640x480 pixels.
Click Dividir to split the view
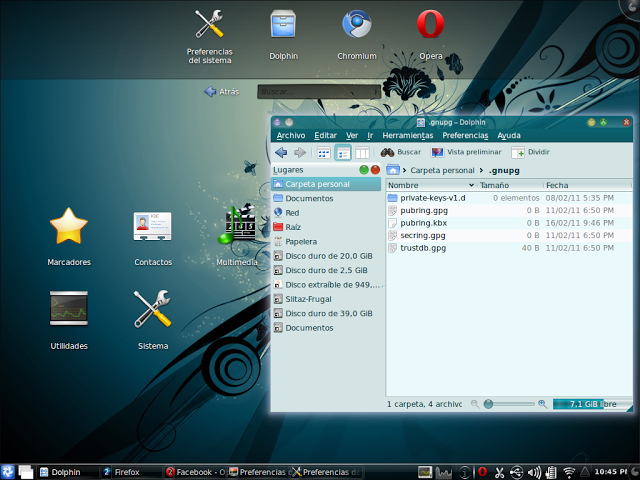[530, 152]
